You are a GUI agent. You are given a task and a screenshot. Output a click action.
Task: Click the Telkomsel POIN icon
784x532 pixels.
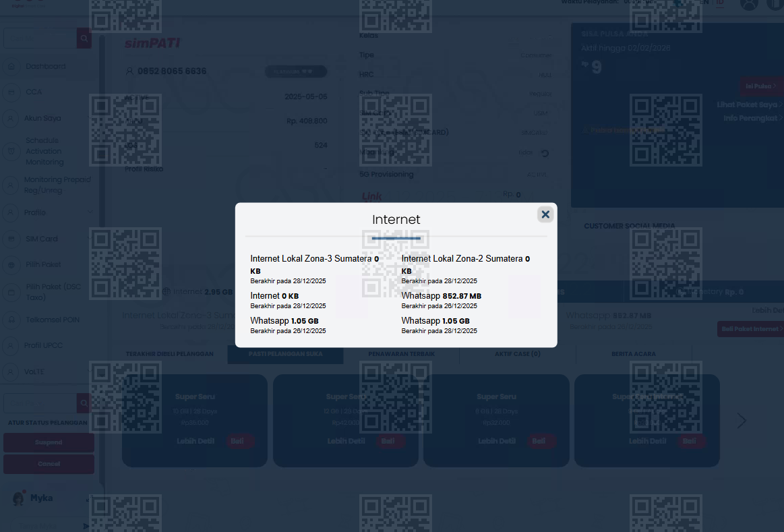[x=11, y=320]
